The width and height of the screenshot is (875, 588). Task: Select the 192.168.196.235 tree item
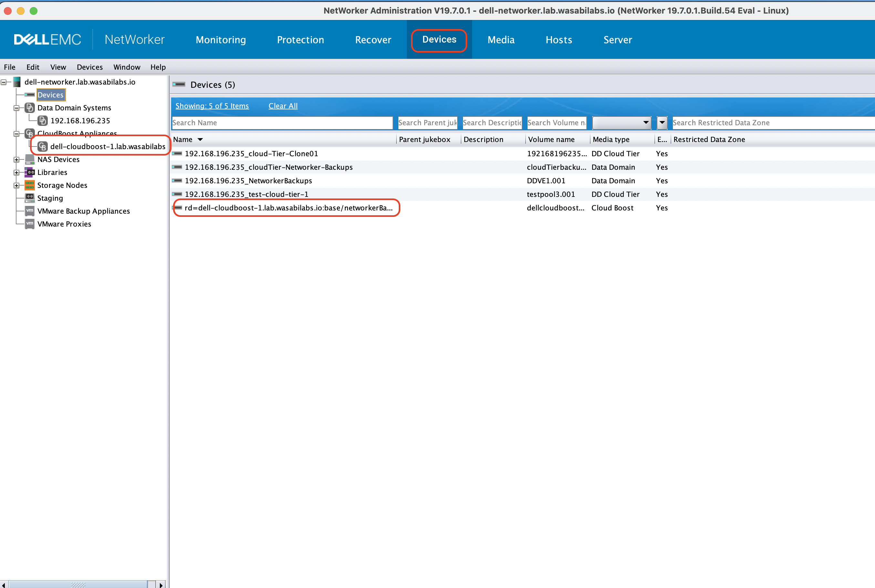pos(80,120)
